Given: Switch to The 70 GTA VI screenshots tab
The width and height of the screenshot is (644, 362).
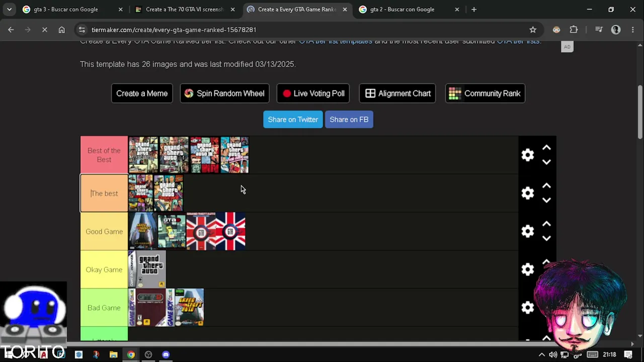Looking at the screenshot, I should pyautogui.click(x=185, y=9).
